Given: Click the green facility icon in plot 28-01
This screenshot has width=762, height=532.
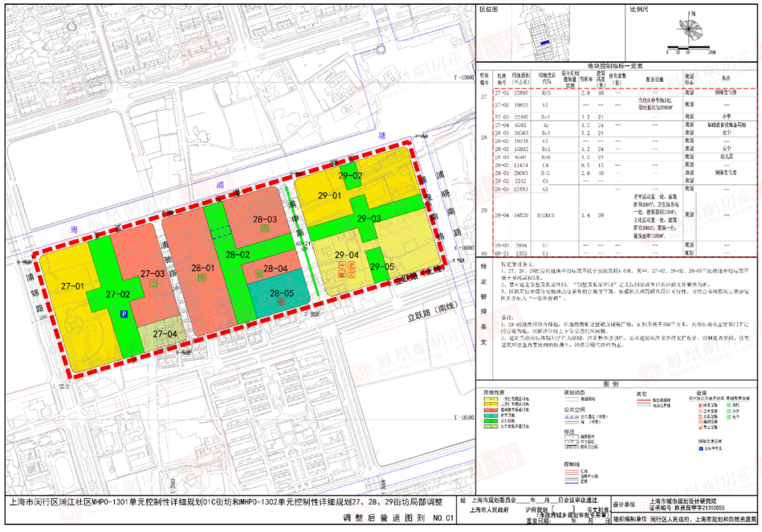Looking at the screenshot, I should click(201, 277).
